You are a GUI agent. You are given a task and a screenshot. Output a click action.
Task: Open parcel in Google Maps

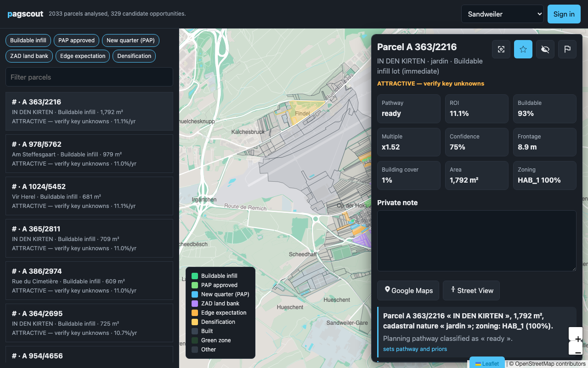click(x=408, y=290)
